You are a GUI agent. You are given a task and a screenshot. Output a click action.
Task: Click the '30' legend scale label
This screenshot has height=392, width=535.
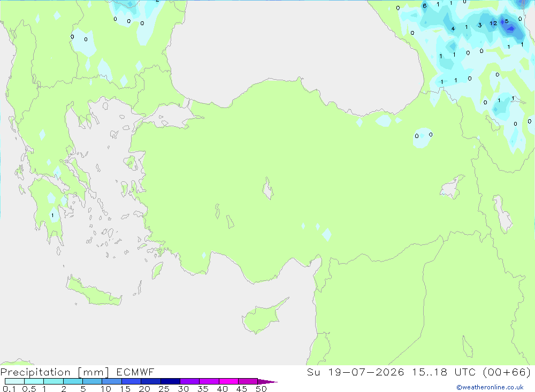[x=183, y=389]
